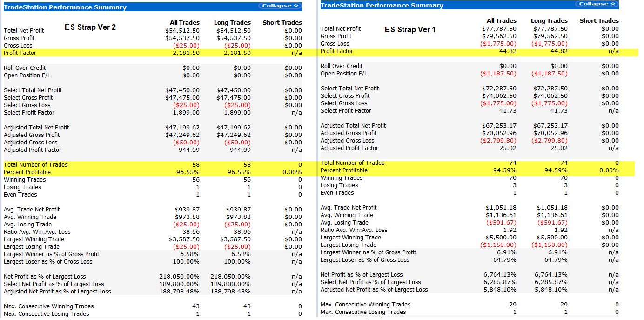Select Select Net Profit % value 189,800.00% All Trades

coord(179,284)
